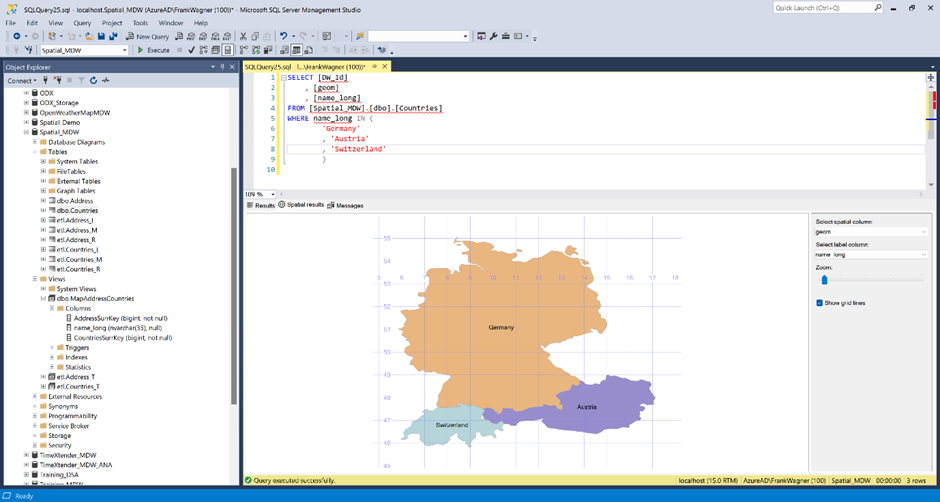Click the Disconnect plug icon
The image size is (940, 502).
[x=58, y=80]
